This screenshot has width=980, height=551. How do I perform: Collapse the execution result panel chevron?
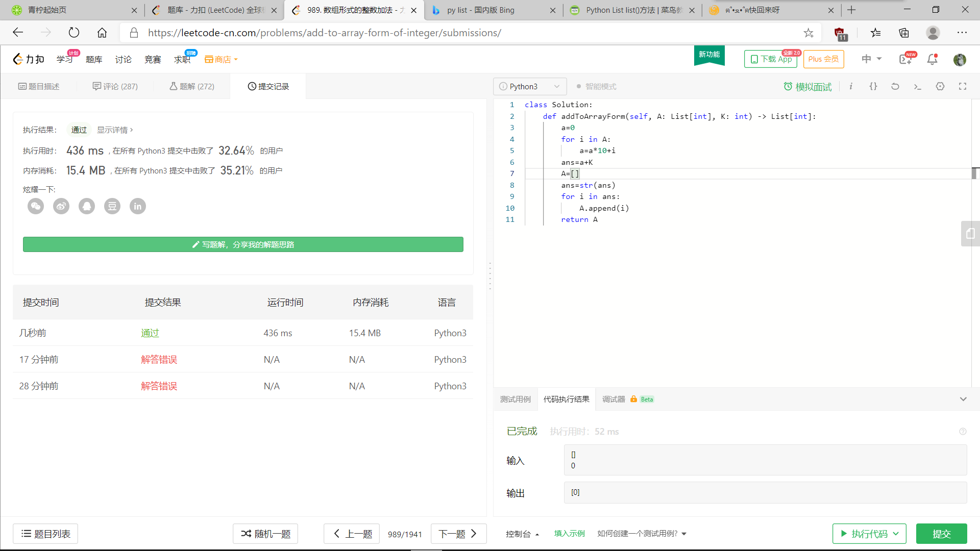(963, 399)
